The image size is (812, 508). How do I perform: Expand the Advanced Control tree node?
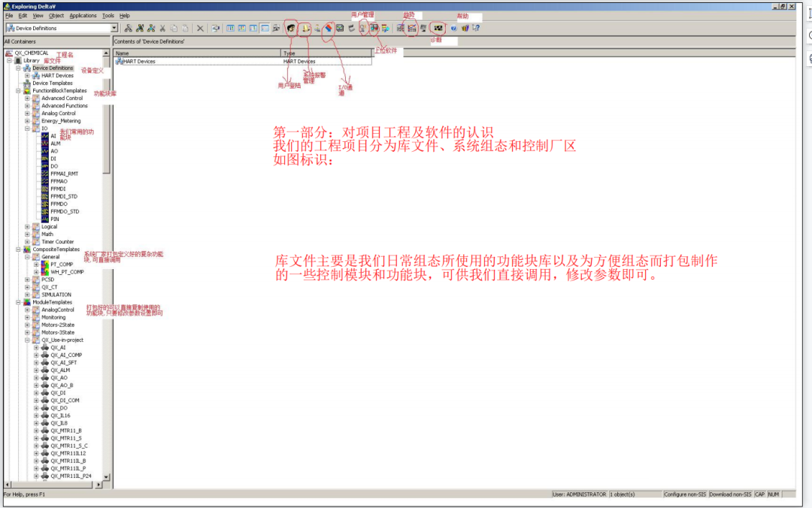point(27,98)
